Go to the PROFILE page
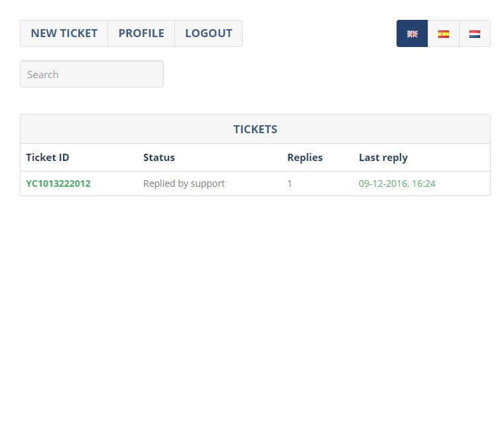The height and width of the screenshot is (424, 504). click(141, 33)
